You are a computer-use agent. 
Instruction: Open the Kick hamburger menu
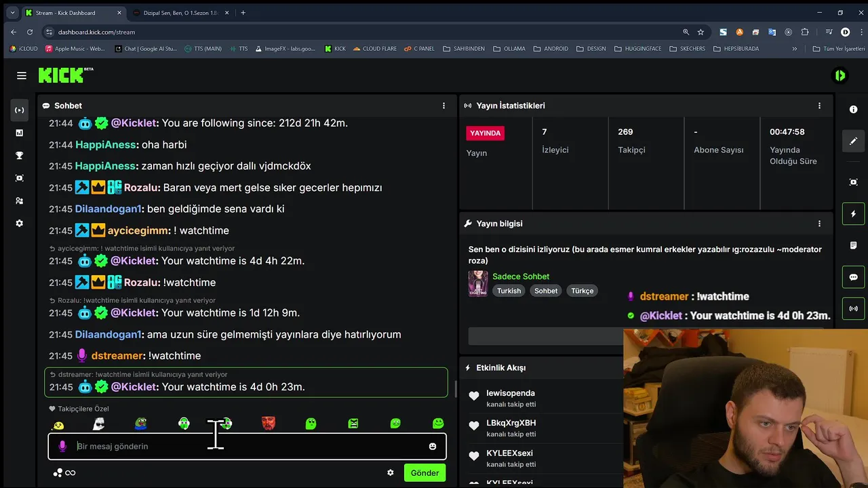[22, 75]
